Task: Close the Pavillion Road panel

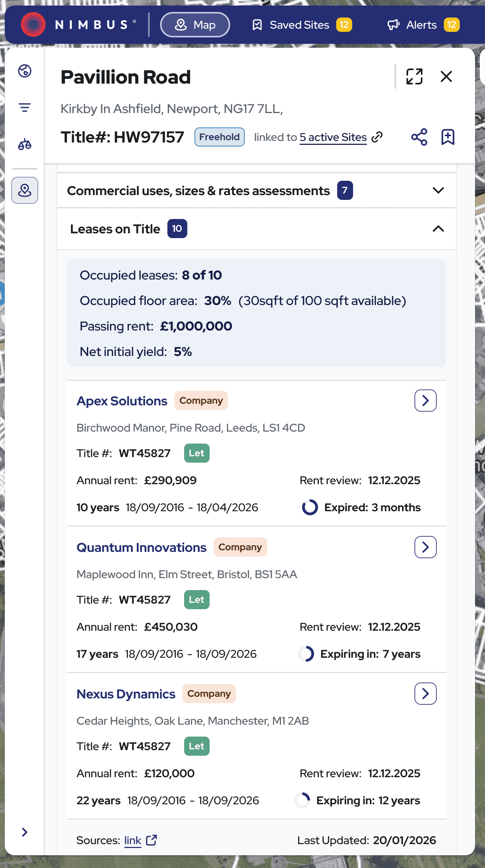Action: click(446, 76)
